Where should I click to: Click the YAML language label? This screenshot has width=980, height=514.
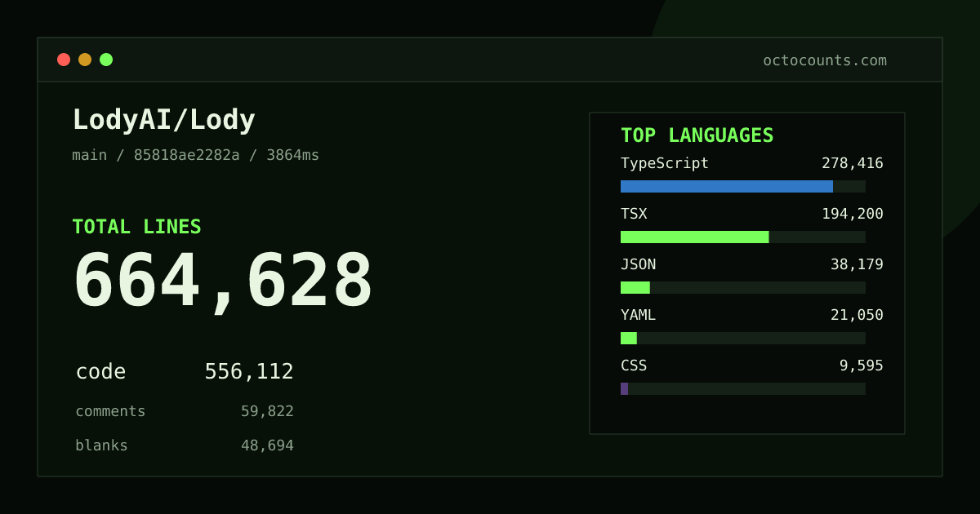point(638,315)
